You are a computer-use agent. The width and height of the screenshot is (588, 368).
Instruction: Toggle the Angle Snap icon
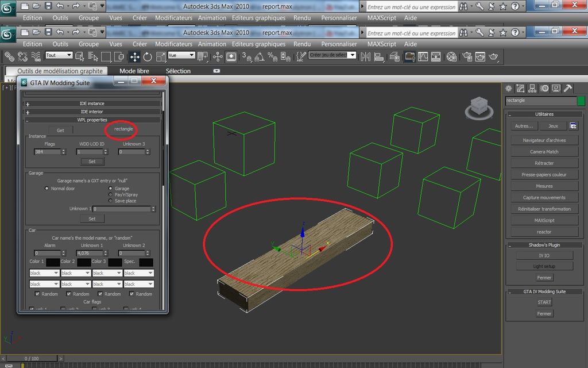[259, 57]
